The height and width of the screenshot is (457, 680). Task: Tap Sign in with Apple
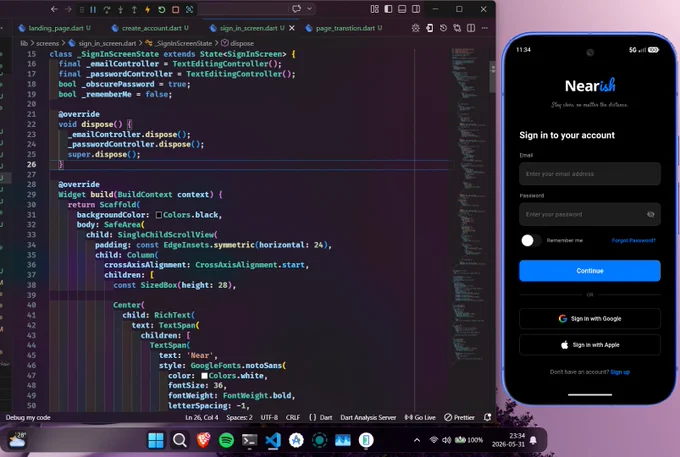click(x=590, y=345)
